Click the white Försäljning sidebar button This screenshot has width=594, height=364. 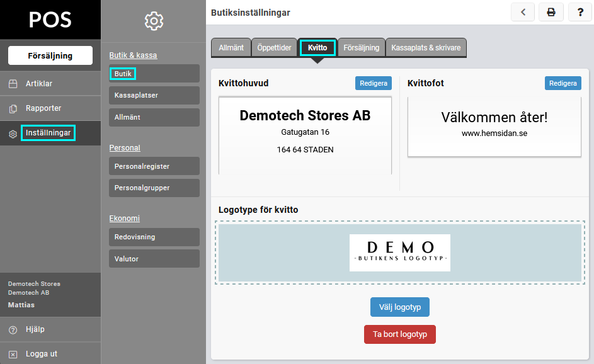coord(50,55)
